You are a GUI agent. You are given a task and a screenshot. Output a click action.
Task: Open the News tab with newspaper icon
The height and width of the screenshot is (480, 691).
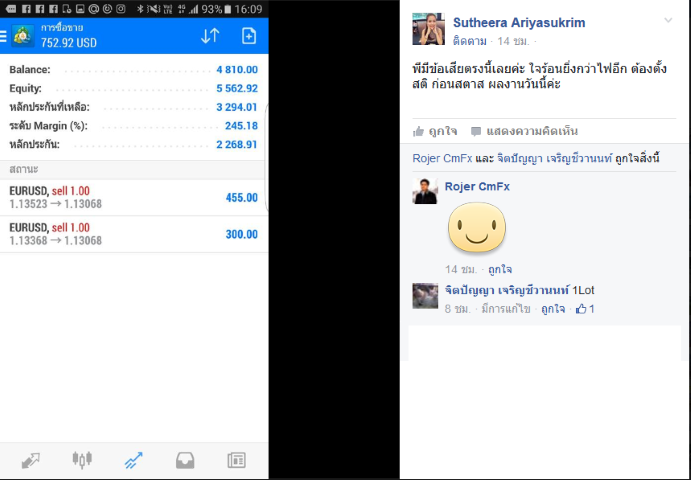[x=237, y=460]
